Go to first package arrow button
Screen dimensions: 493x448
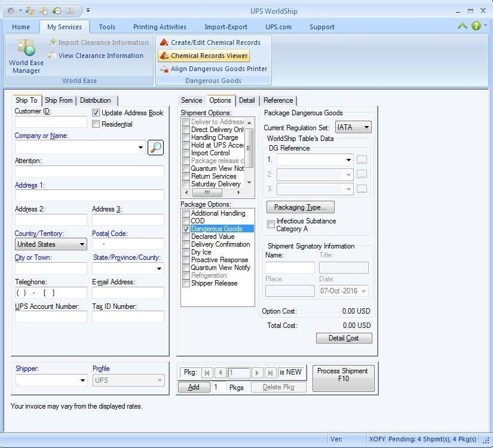(207, 373)
